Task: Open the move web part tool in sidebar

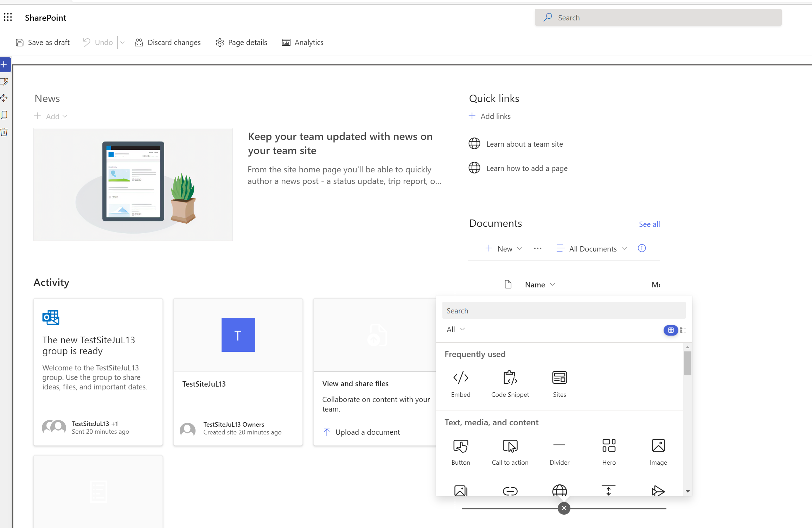Action: pyautogui.click(x=4, y=98)
